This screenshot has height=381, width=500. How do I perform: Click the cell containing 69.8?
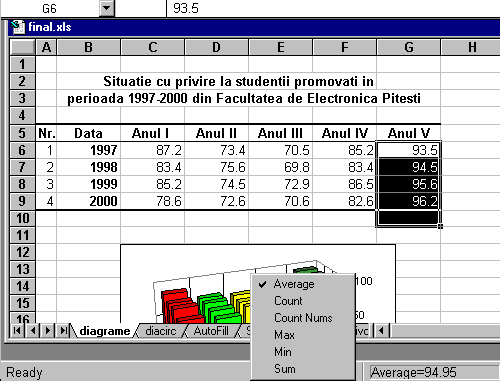click(x=280, y=167)
